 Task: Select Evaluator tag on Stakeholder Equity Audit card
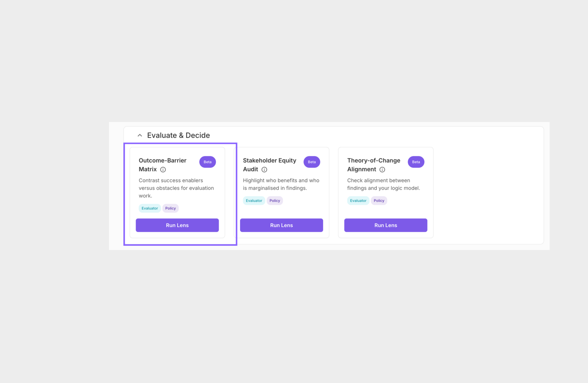[x=254, y=201]
